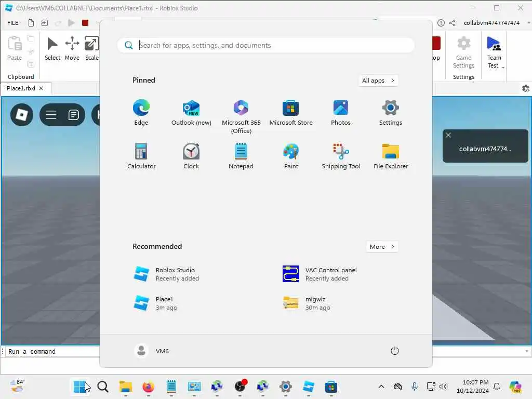Open taskbar Search

[x=103, y=387]
